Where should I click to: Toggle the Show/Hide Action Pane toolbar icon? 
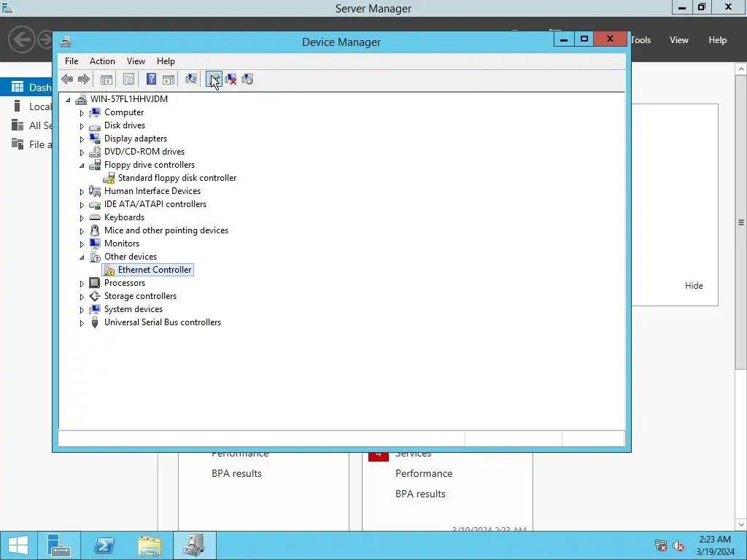point(169,79)
